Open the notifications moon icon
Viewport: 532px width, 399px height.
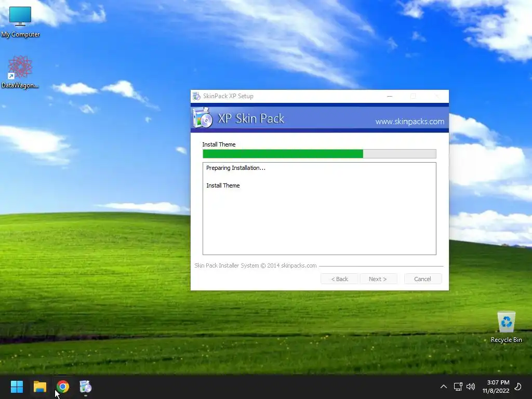tap(518, 387)
